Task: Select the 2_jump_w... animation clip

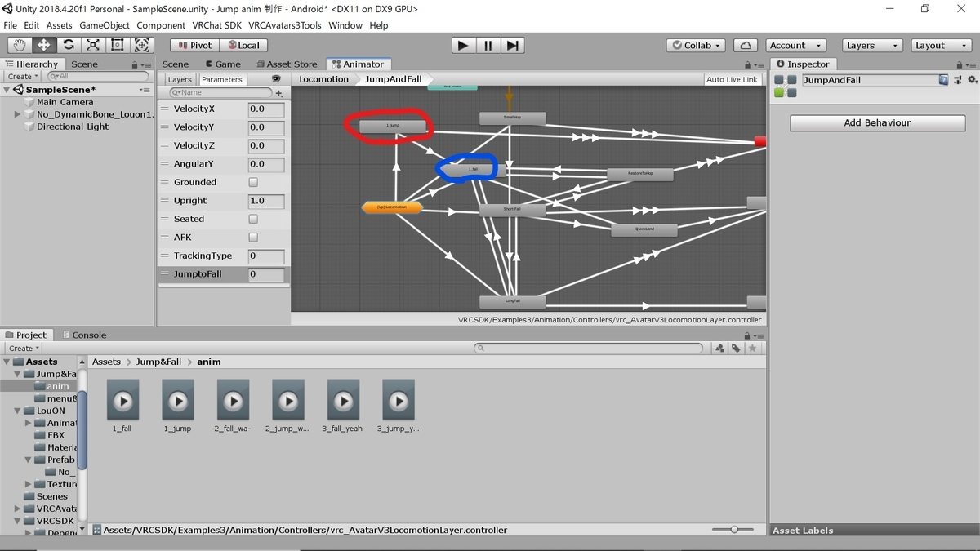Action: coord(287,406)
